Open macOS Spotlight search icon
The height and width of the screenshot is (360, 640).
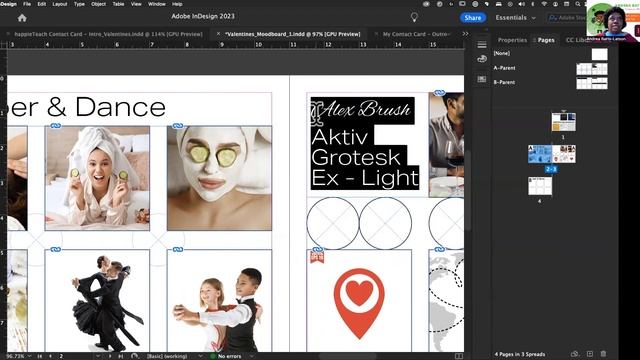point(578,4)
